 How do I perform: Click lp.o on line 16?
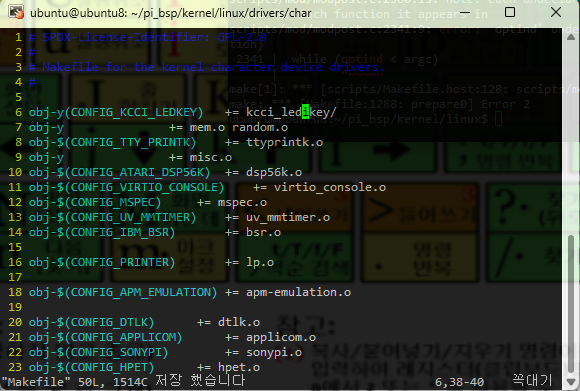[x=260, y=263]
